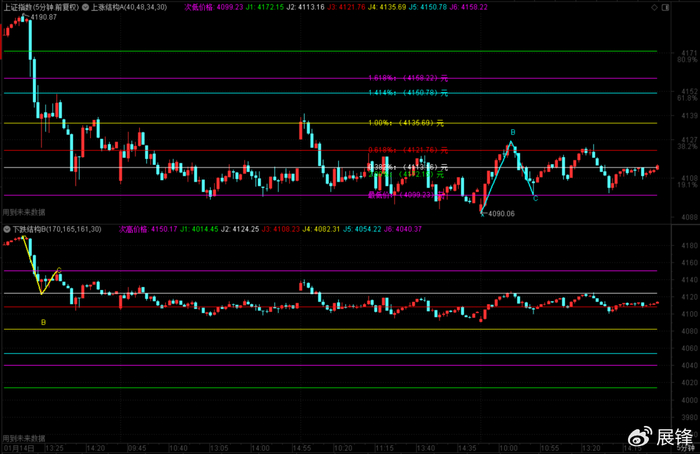Screen dimensions: 700x454
Task: Click the 09:45 time axis label
Action: click(x=137, y=448)
